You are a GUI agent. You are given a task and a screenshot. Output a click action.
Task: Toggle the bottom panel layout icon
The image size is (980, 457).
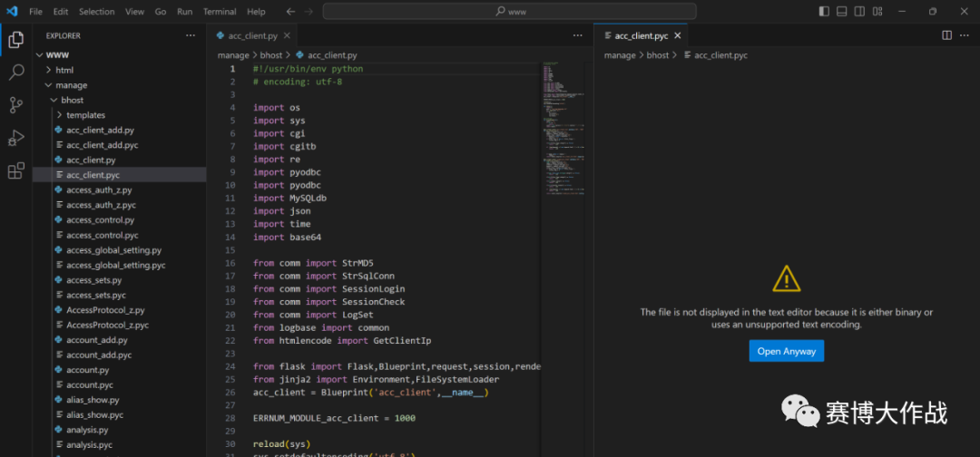tap(842, 11)
